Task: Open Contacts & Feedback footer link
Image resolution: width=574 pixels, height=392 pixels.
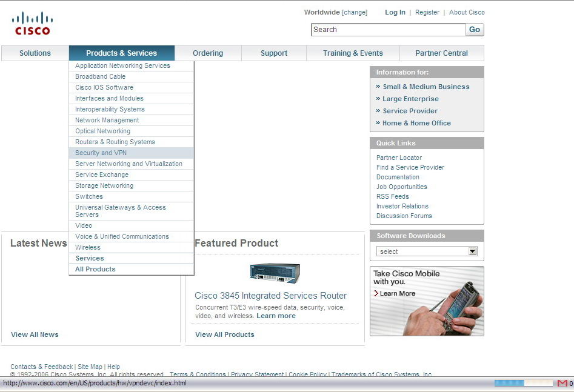Action: [42, 367]
